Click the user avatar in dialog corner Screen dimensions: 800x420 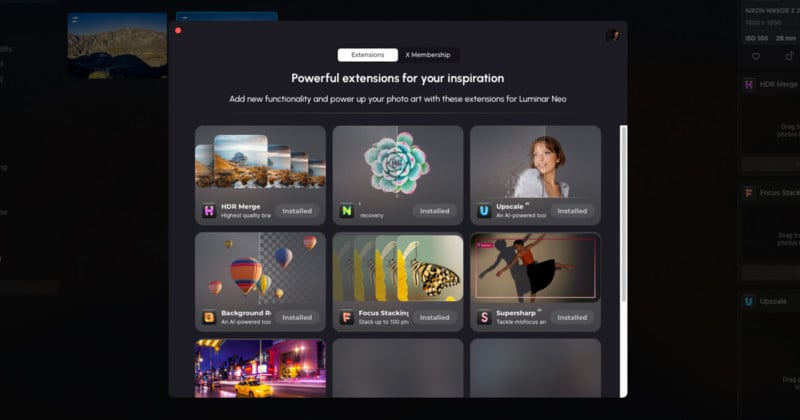pos(613,35)
